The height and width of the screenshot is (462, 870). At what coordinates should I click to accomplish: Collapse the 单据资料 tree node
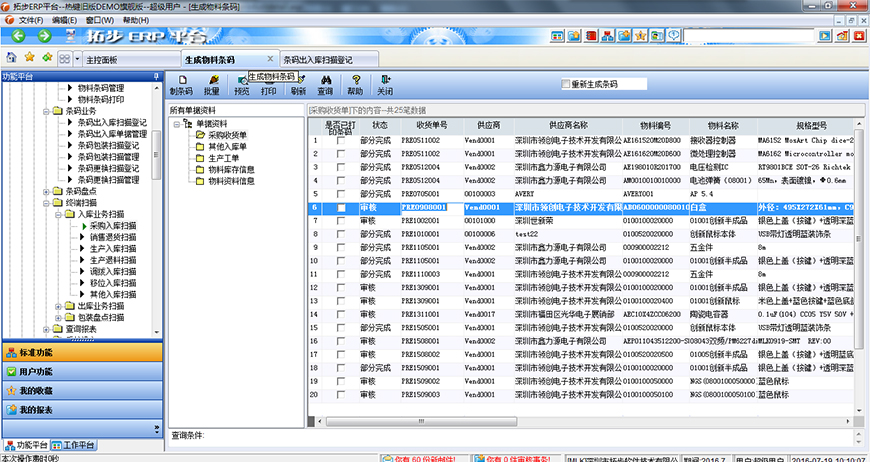176,124
